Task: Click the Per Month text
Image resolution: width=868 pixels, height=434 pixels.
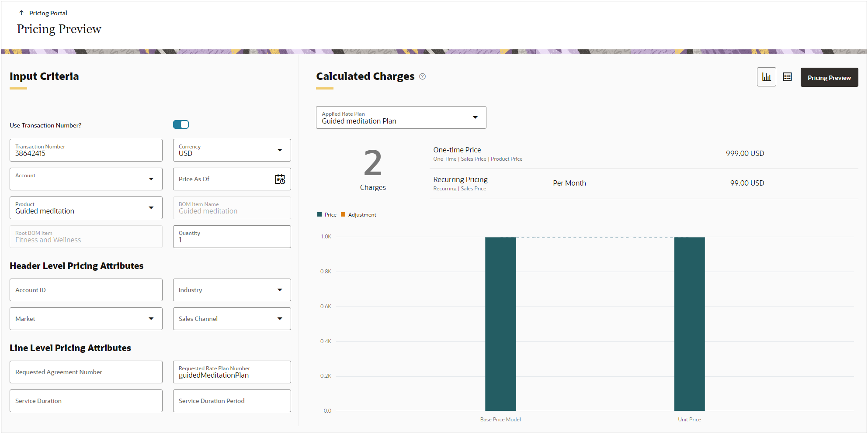Action: pos(569,183)
